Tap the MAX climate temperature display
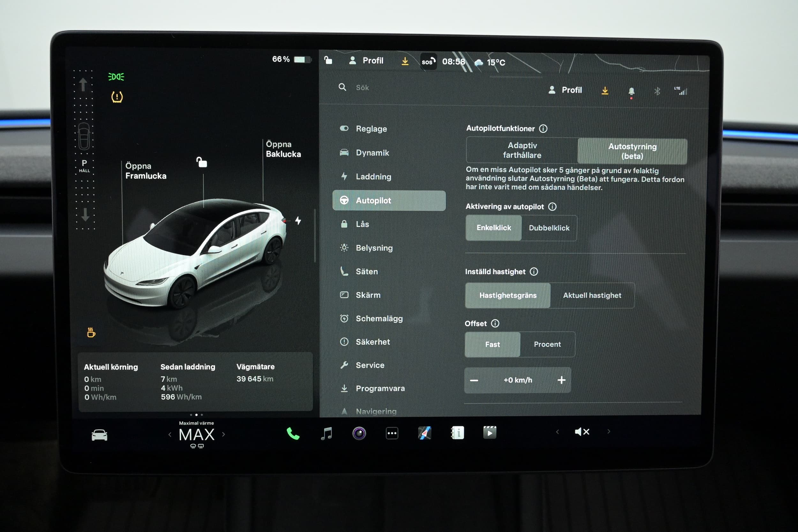This screenshot has height=532, width=798. 197,435
